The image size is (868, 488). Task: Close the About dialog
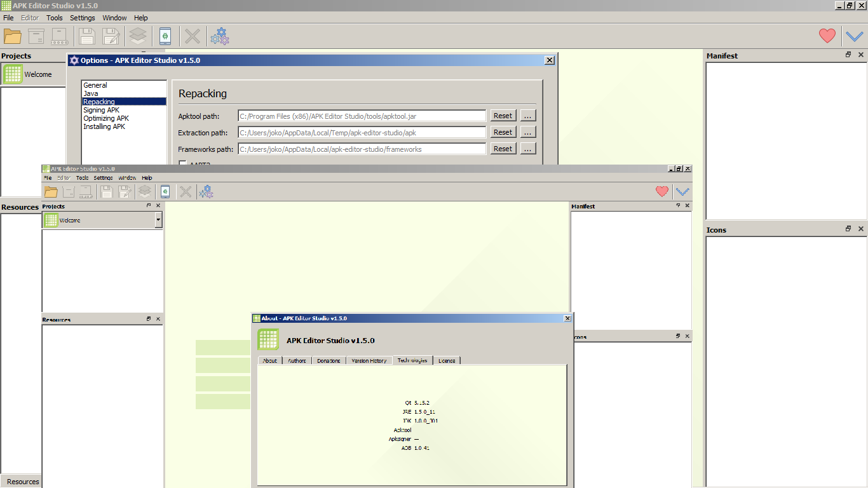pos(567,318)
